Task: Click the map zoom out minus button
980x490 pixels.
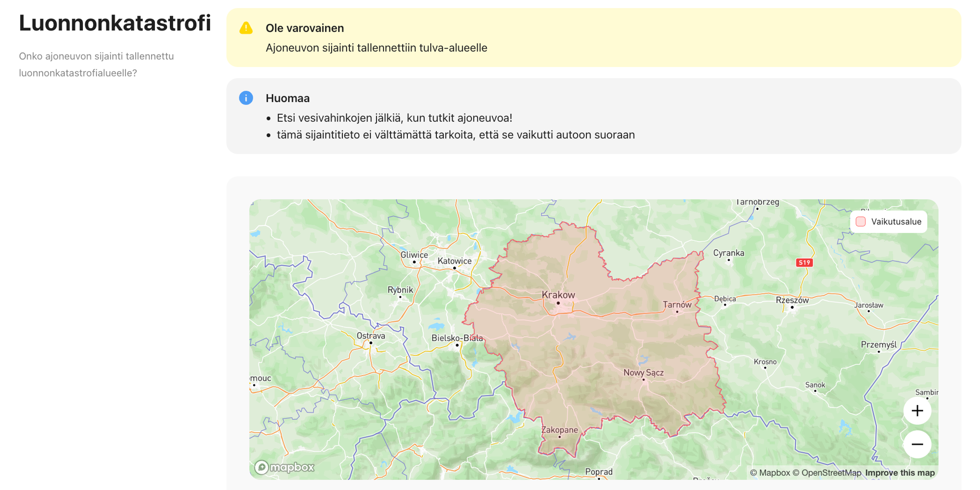Action: point(917,444)
